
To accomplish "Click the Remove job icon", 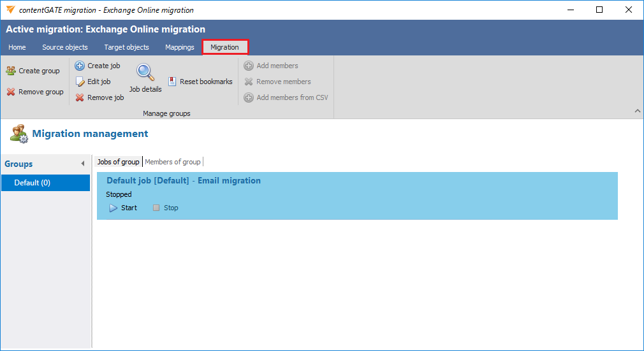I will point(80,97).
